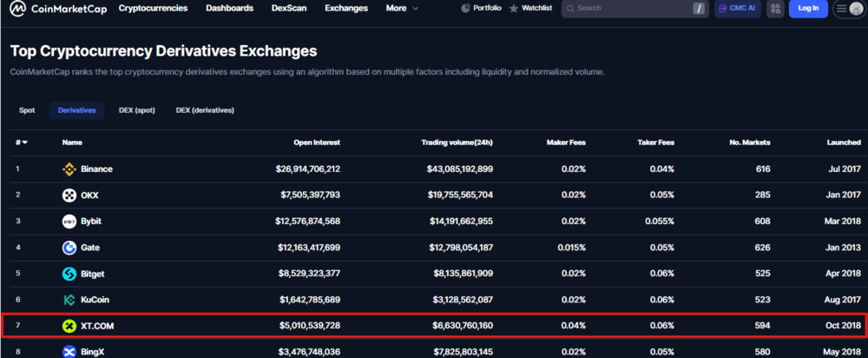
Task: Open the Exchanges menu
Action: 346,9
